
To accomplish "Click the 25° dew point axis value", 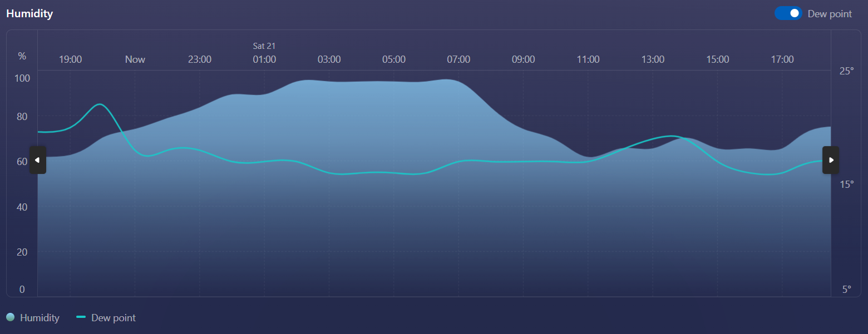I will point(846,71).
